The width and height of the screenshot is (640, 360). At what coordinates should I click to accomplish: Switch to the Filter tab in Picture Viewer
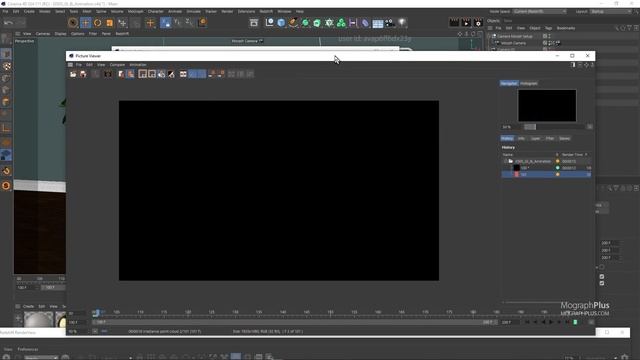[x=550, y=138]
